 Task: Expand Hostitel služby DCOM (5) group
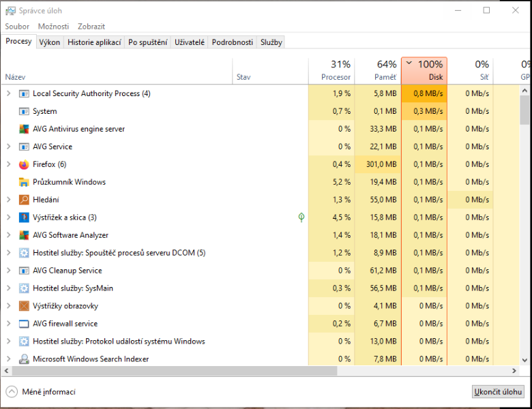coord(9,253)
